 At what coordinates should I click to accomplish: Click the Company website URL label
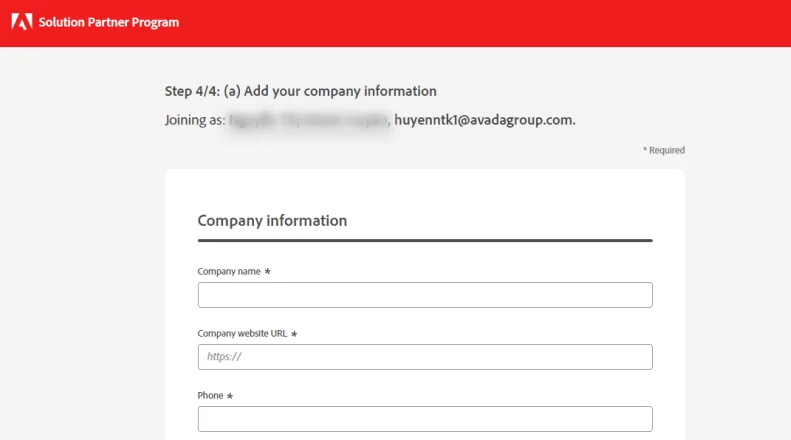tap(242, 334)
